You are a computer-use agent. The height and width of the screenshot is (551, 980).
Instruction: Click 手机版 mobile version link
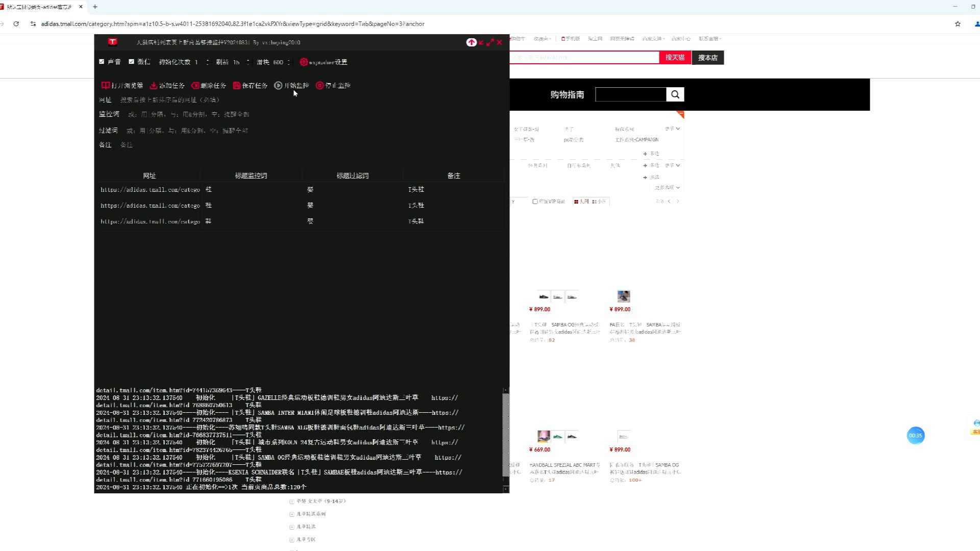coord(570,39)
